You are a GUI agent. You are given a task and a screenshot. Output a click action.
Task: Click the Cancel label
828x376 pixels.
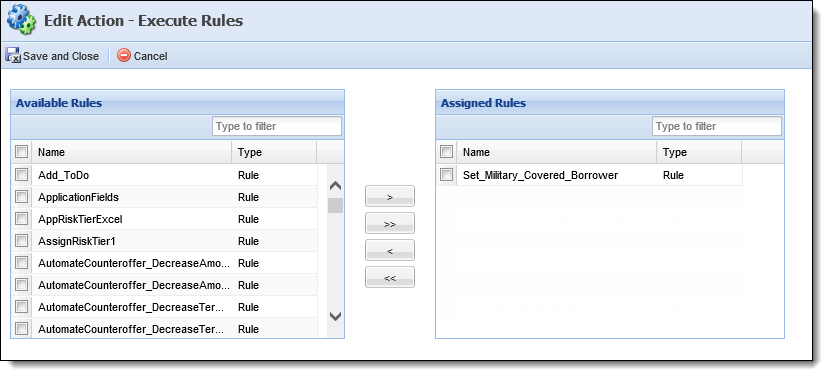tap(150, 56)
